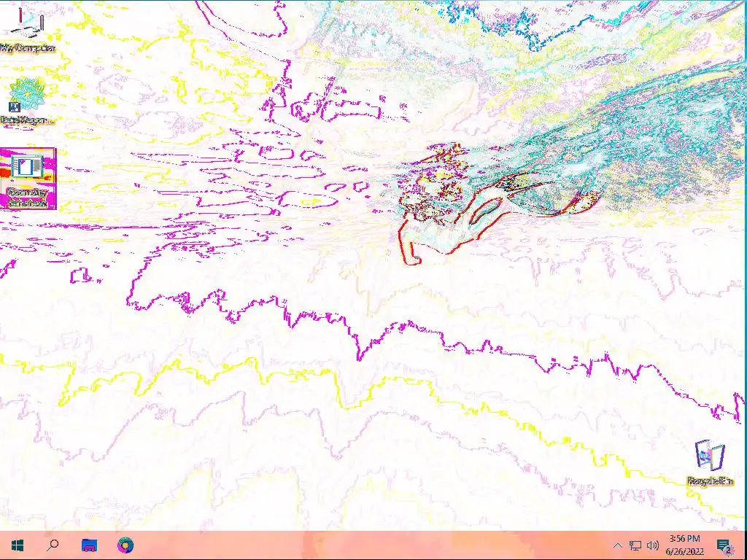Open the Windows Start menu
Screen dimensions: 747x560
(18, 545)
